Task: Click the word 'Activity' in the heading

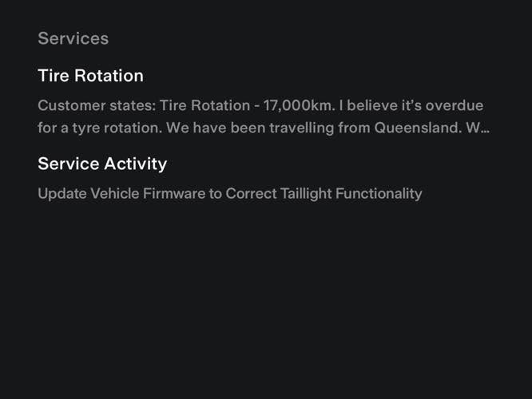Action: coord(135,164)
